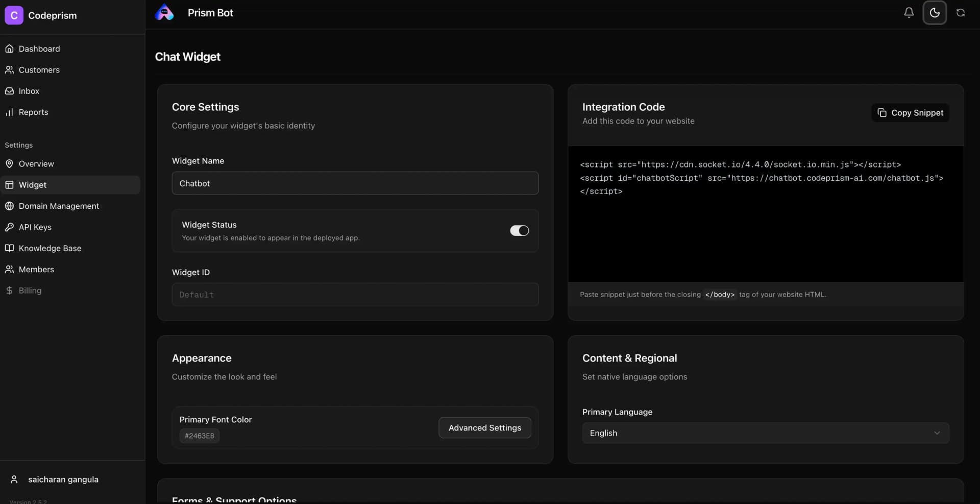Click the Reports chart icon
This screenshot has height=504, width=980.
pos(10,112)
